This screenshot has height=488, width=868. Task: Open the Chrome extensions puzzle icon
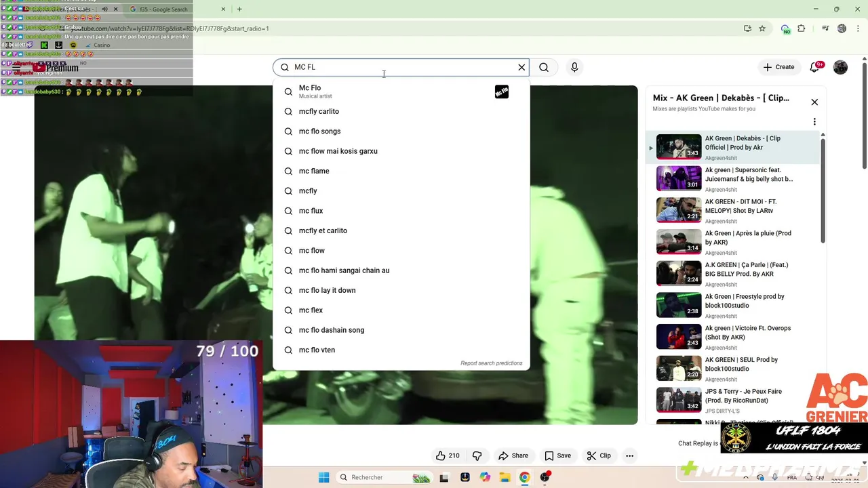point(802,28)
